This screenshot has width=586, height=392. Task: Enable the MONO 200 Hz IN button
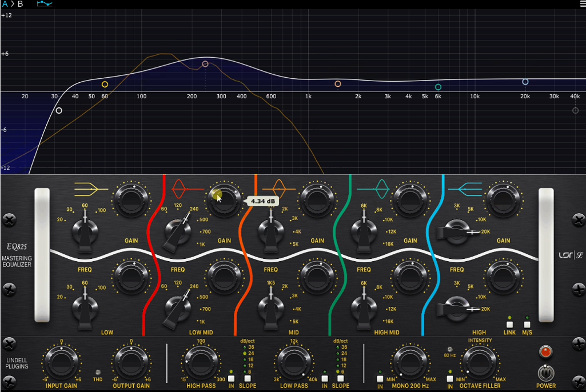(380, 377)
